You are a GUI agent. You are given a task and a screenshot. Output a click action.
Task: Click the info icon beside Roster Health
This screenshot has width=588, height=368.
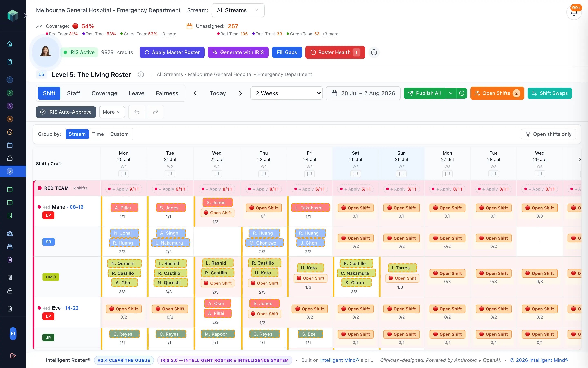[374, 52]
